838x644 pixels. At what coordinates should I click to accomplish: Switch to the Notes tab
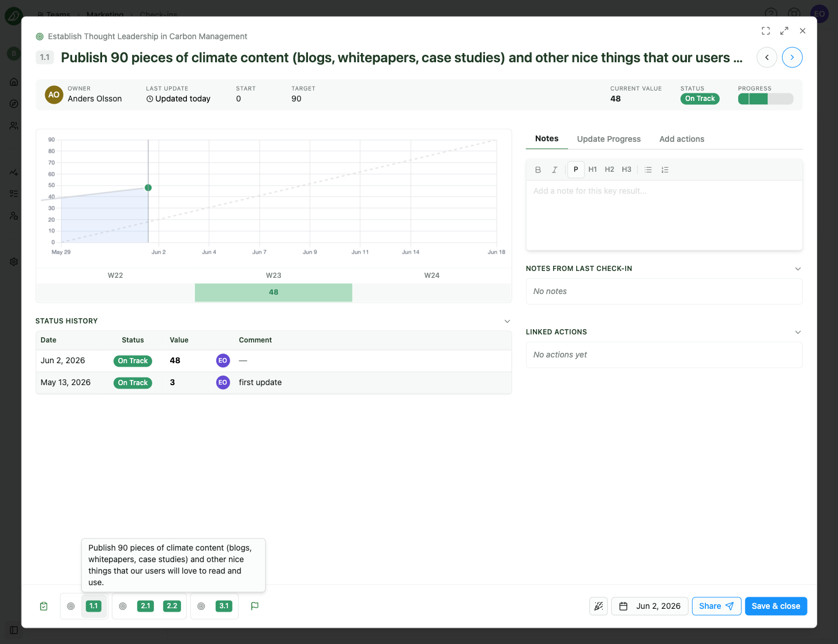click(547, 138)
